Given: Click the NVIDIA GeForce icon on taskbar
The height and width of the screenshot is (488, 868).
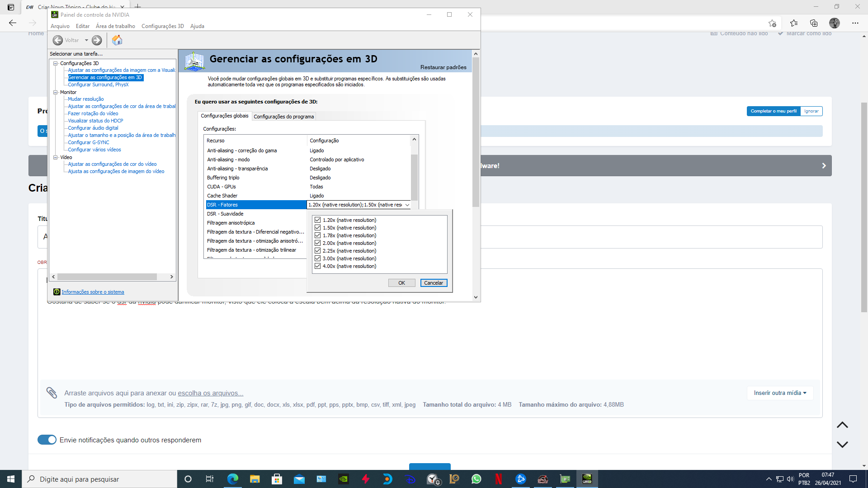Looking at the screenshot, I should [x=343, y=479].
